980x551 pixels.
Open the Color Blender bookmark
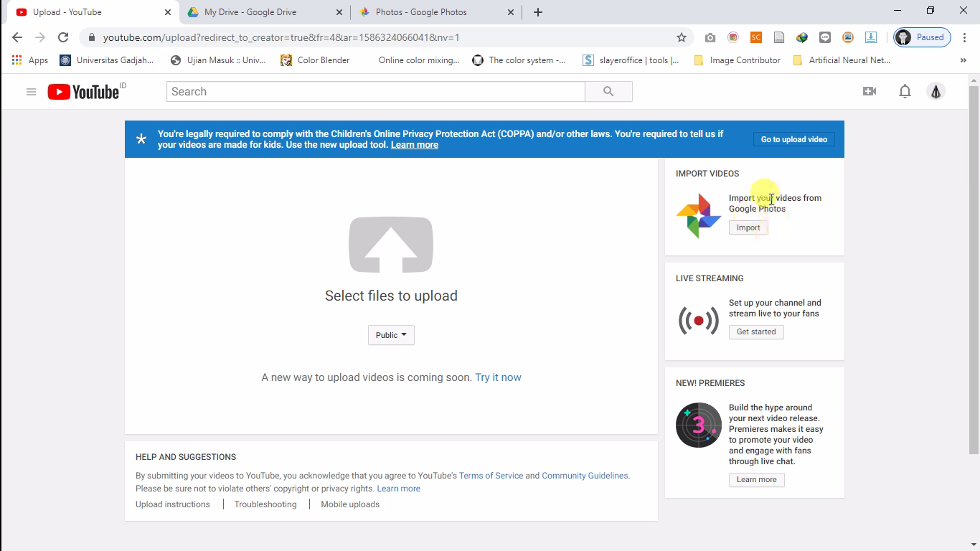tap(315, 60)
